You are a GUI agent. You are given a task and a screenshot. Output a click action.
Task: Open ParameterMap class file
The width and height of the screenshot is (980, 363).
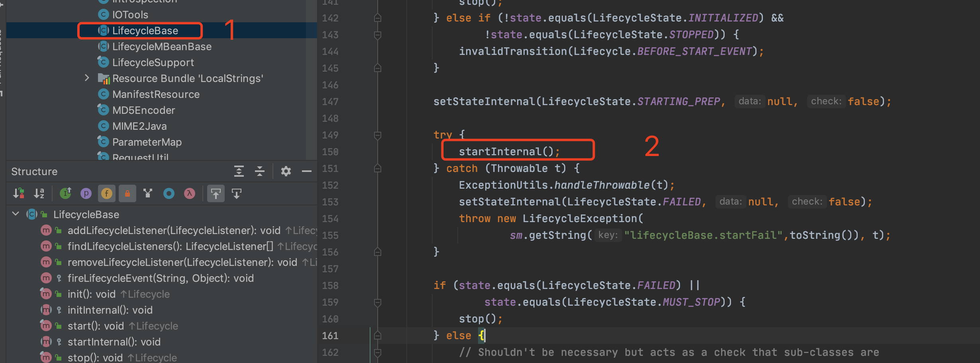(147, 142)
